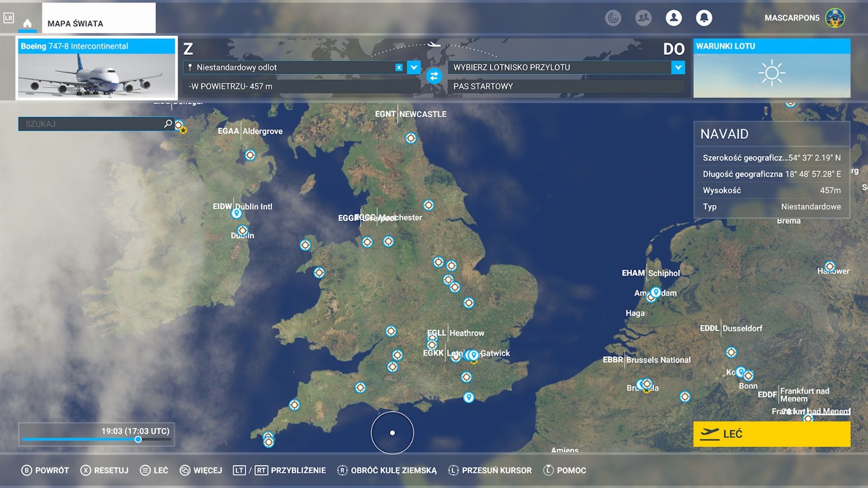
Task: Select the Aldergrove EGAA airport marker
Action: tap(250, 155)
